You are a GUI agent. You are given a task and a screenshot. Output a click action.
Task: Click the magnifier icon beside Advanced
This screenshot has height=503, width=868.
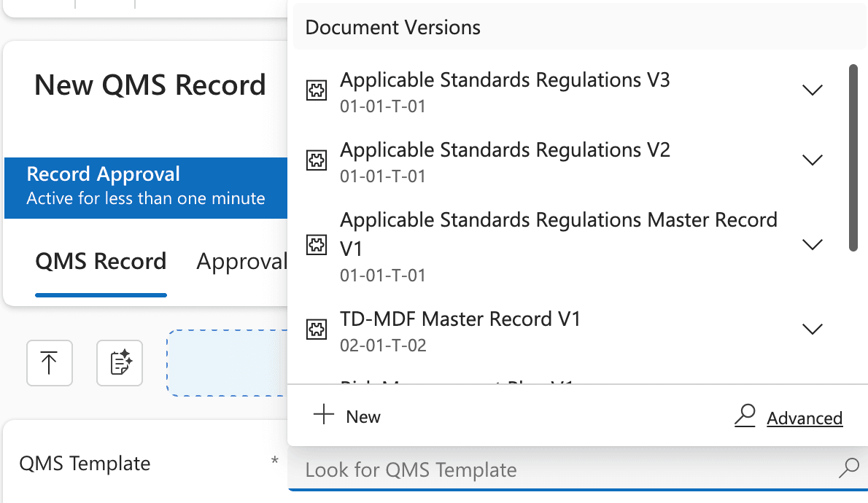click(x=745, y=416)
